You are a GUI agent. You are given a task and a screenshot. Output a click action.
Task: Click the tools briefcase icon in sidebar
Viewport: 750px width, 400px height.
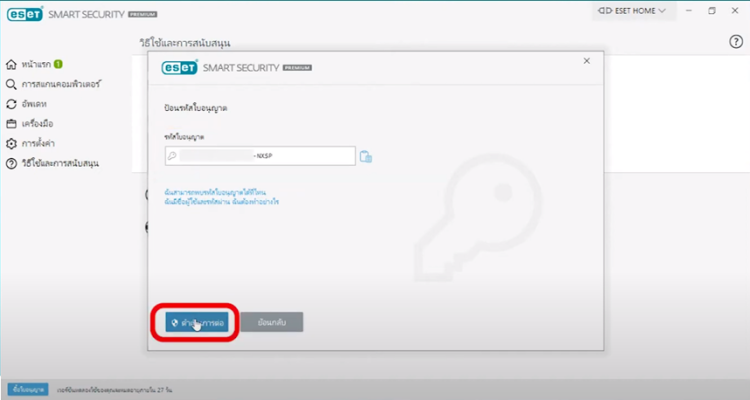click(11, 124)
